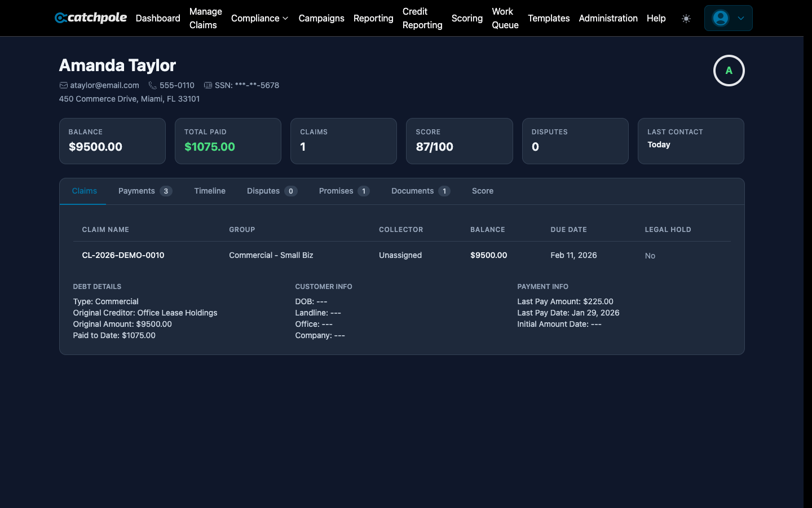This screenshot has width=812, height=508.
Task: Click Amanda Taylor's green avatar circle
Action: click(729, 70)
